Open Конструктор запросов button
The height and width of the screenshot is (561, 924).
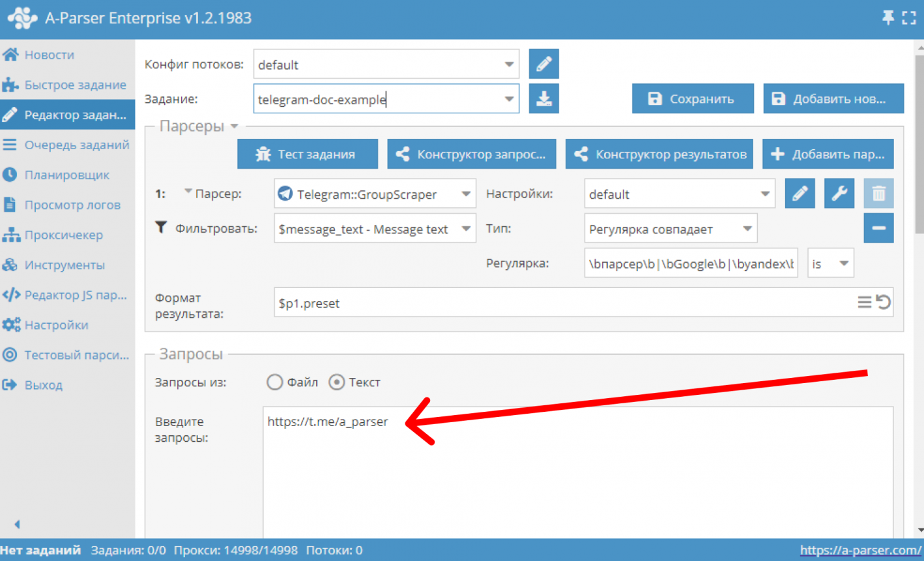pyautogui.click(x=472, y=154)
